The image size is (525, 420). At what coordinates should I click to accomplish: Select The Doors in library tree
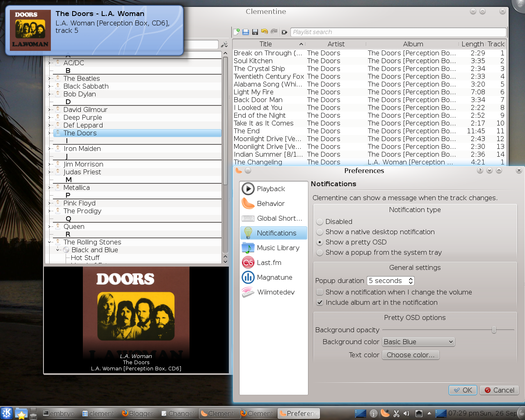pos(137,133)
